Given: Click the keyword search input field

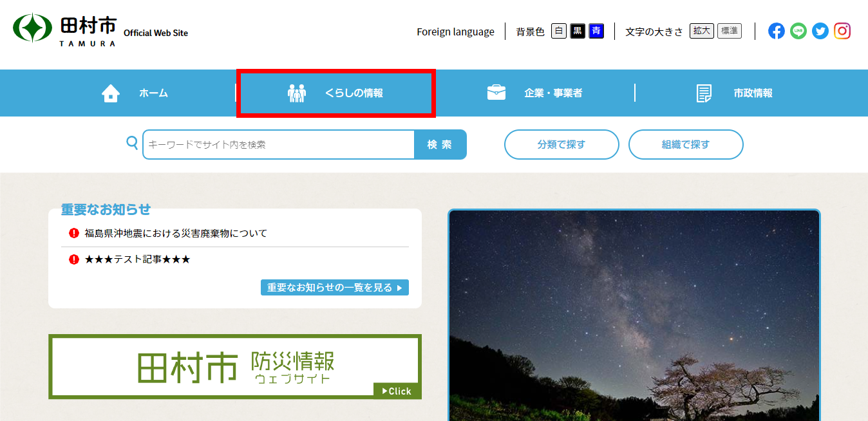Looking at the screenshot, I should click(278, 145).
